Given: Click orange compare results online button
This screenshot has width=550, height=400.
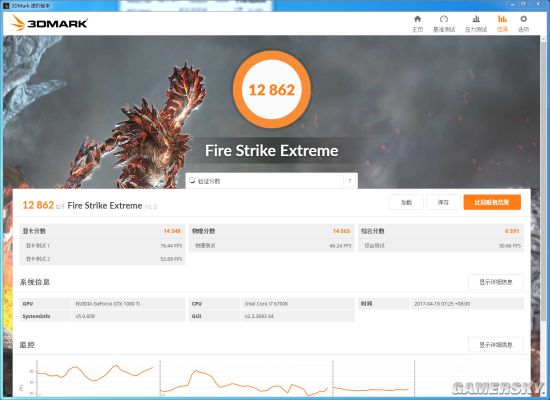Looking at the screenshot, I should coord(492,202).
